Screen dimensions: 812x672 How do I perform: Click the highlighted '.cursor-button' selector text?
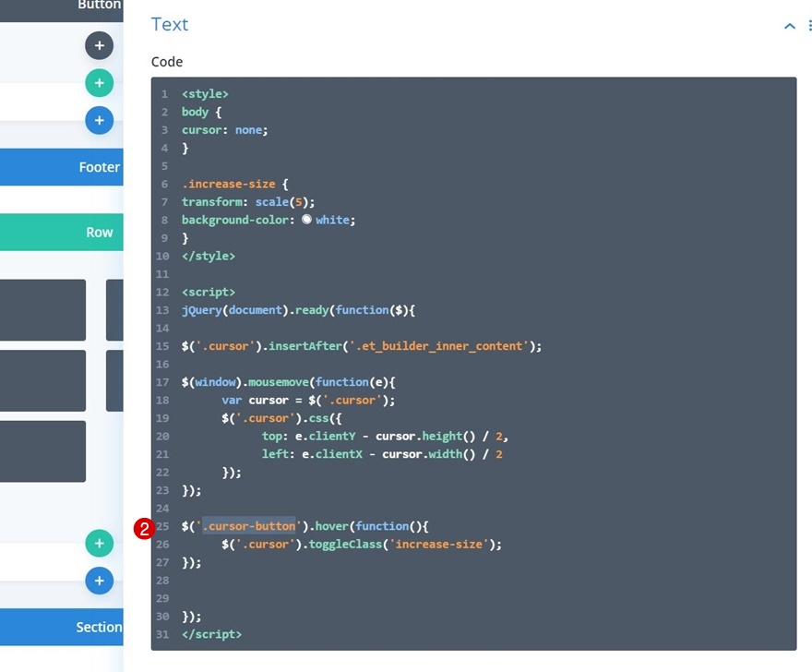[248, 526]
